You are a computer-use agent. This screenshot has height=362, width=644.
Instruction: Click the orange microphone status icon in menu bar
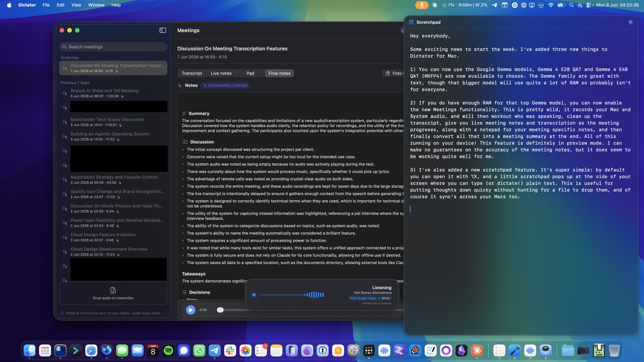point(421,5)
